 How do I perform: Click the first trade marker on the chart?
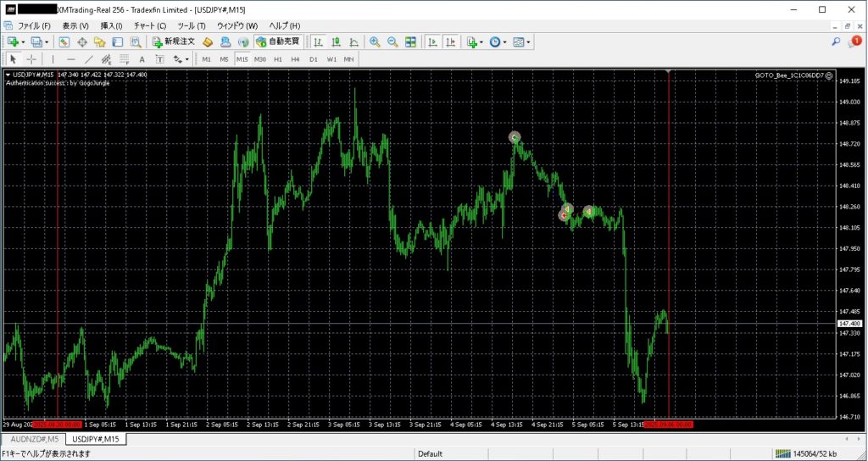pyautogui.click(x=515, y=136)
